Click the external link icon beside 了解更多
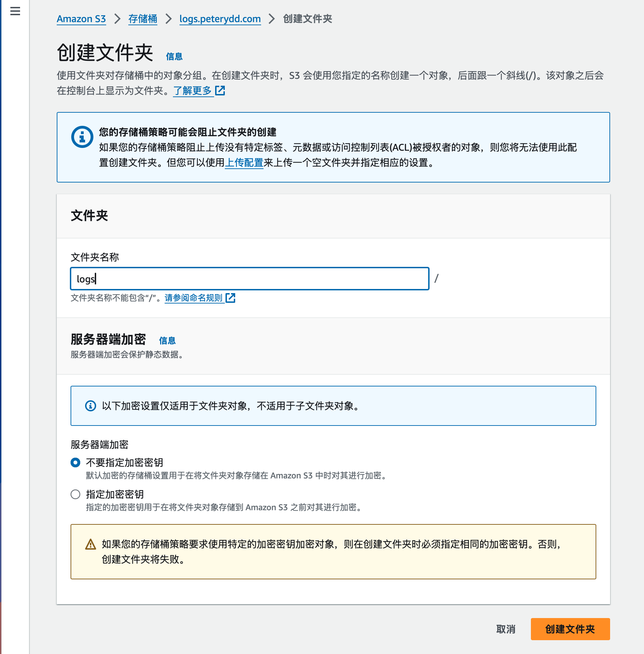Viewport: 644px width, 654px height. [x=220, y=91]
